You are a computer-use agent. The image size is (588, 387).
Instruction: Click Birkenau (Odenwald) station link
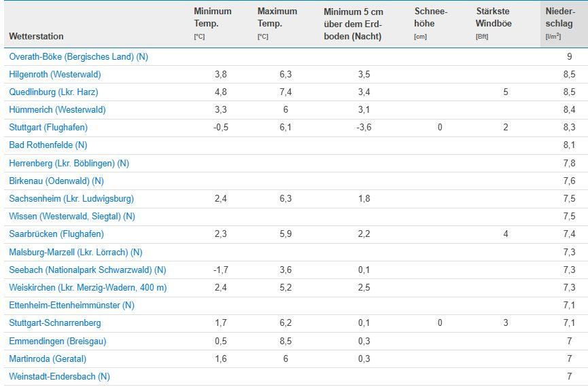click(x=56, y=181)
